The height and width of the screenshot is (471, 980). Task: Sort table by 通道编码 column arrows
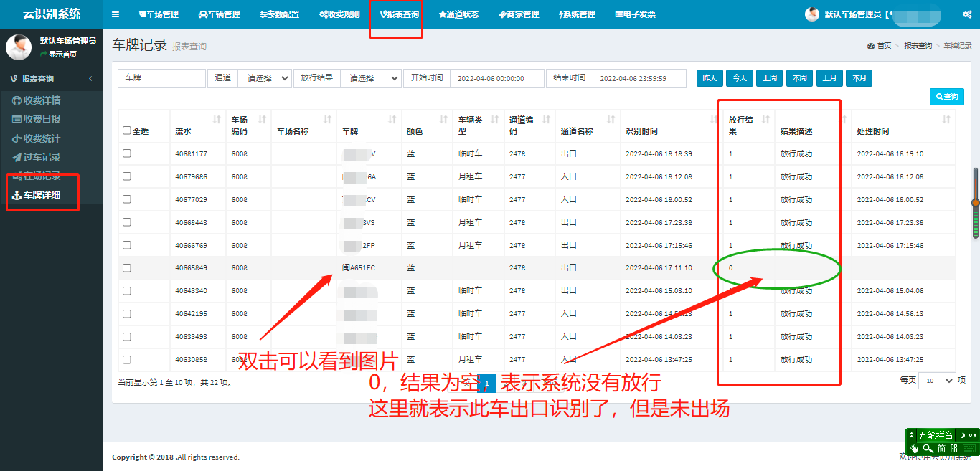547,119
